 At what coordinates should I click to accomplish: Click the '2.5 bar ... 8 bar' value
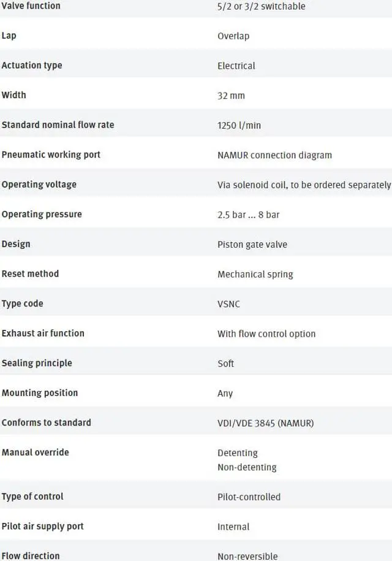point(248,215)
